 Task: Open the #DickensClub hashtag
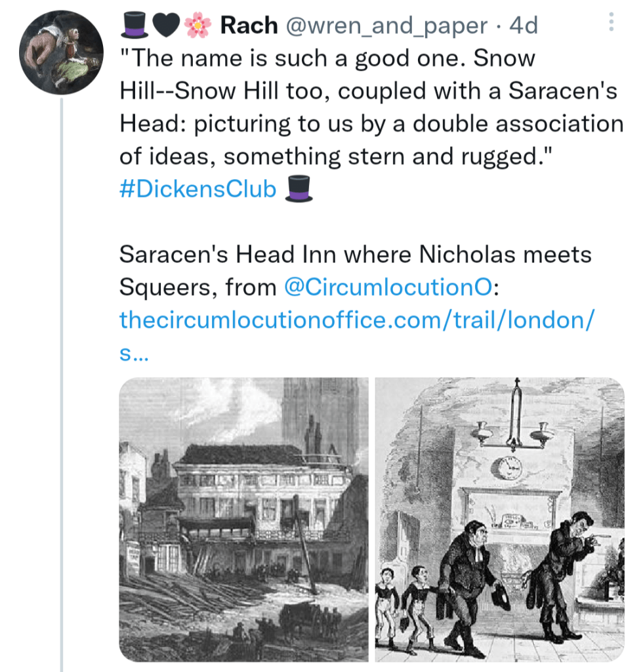point(198,189)
